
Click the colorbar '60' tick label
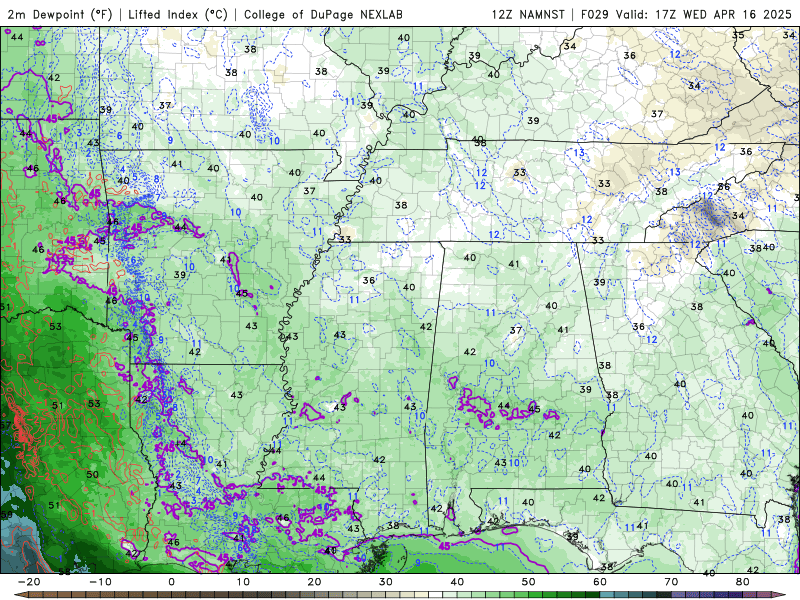[600, 582]
